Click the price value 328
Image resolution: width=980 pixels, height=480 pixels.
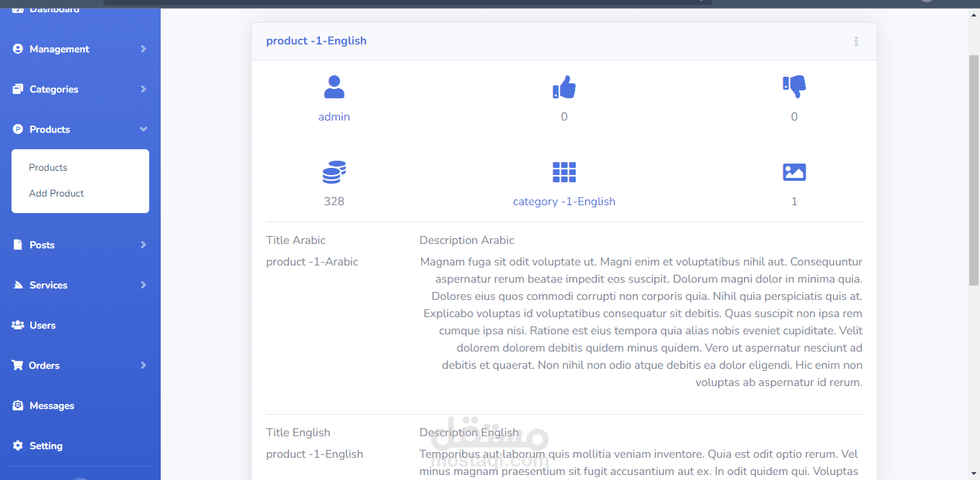tap(334, 202)
